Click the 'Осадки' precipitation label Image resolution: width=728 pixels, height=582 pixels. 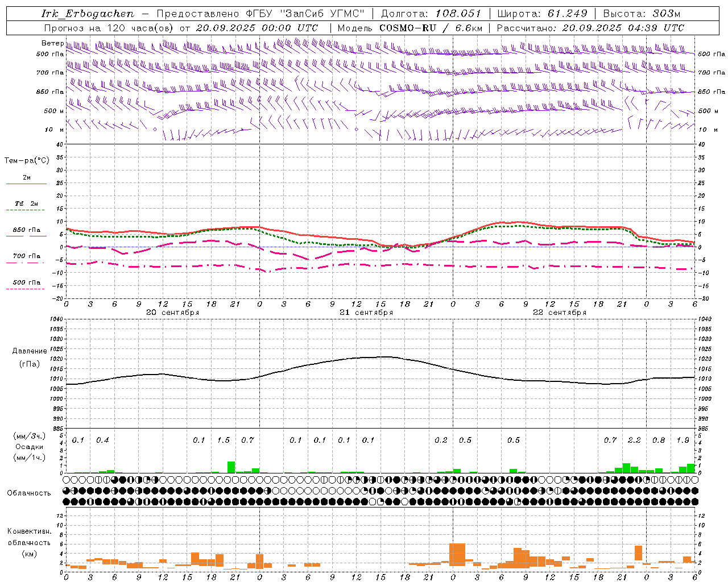pyautogui.click(x=29, y=447)
